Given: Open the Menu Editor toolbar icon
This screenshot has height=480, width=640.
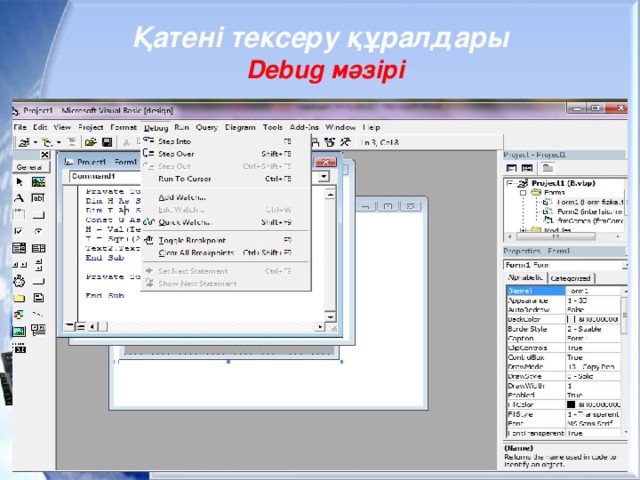Looking at the screenshot, I should [x=72, y=142].
